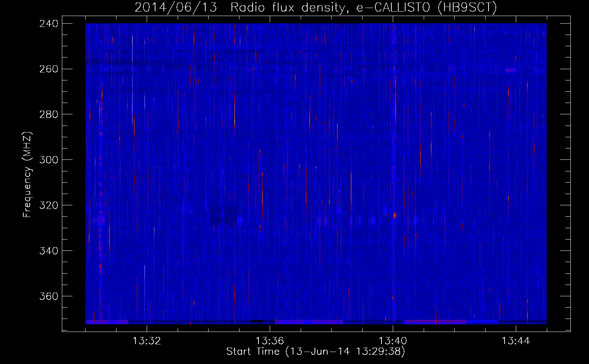This screenshot has height=364, width=589.
Task: Click the plot title "Radio flux density, e-CALLISTO (HB9SCT)"
Action: (363, 8)
